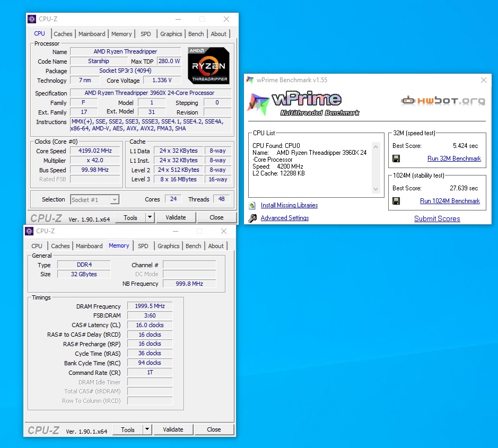The width and height of the screenshot is (498, 448).
Task: Open Bench tab in bottom CPU-Z window
Action: [194, 246]
